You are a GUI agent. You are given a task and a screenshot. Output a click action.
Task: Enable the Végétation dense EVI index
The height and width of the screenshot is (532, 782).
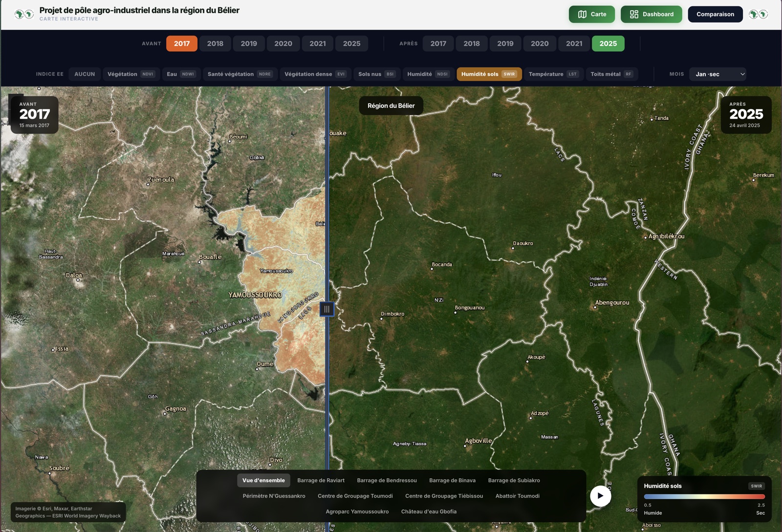click(x=315, y=74)
